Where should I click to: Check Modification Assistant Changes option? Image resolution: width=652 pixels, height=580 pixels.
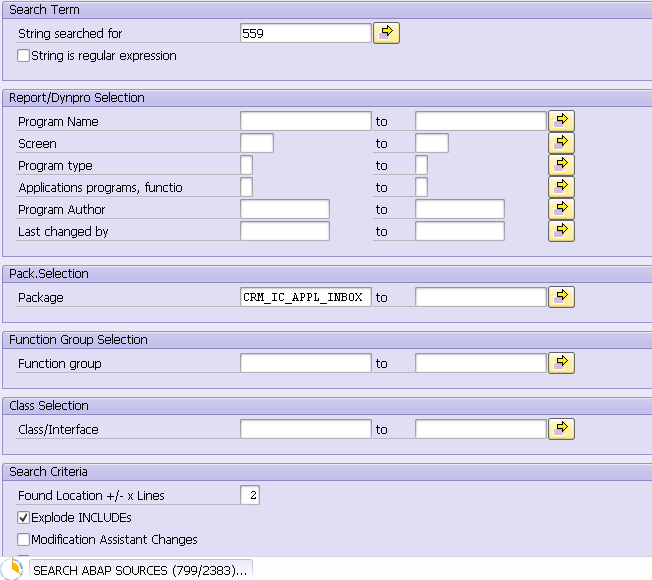(24, 539)
